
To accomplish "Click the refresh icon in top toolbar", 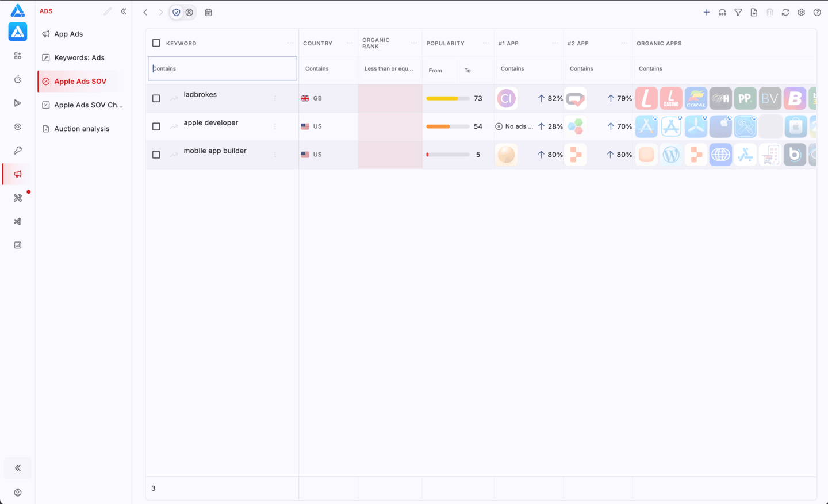I will [785, 12].
